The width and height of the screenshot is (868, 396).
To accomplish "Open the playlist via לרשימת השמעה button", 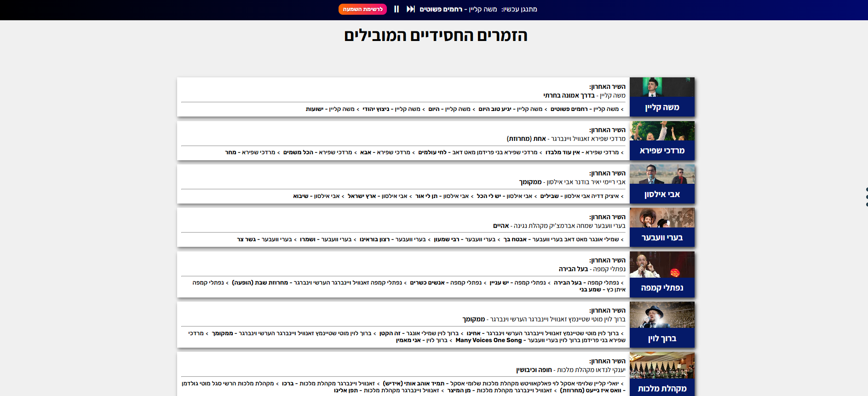I will [x=362, y=9].
